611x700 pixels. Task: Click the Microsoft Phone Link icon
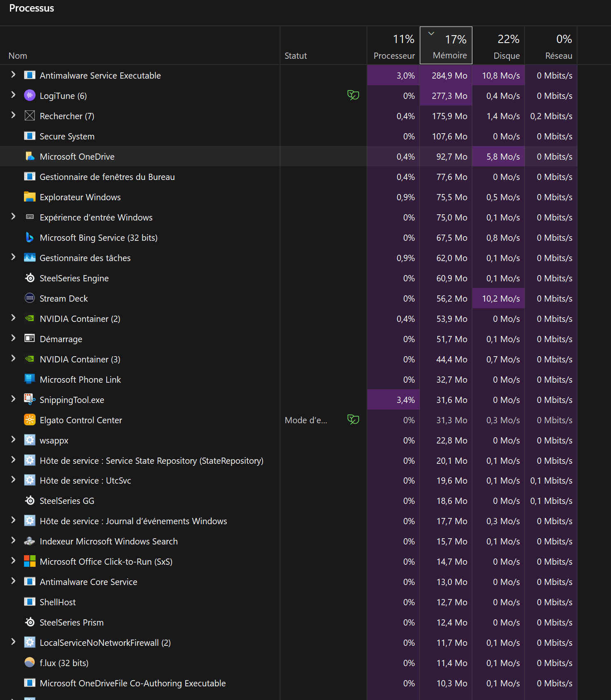tap(30, 379)
